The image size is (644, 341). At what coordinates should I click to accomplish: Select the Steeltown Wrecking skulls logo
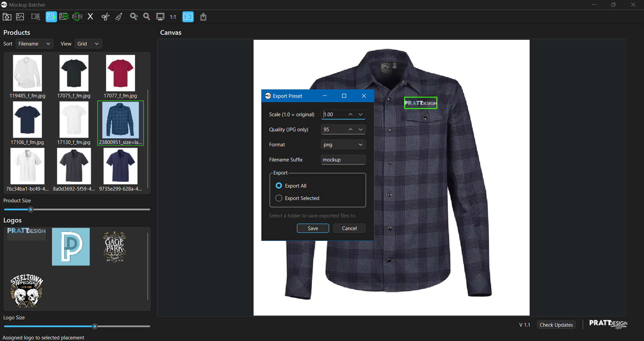(x=27, y=291)
